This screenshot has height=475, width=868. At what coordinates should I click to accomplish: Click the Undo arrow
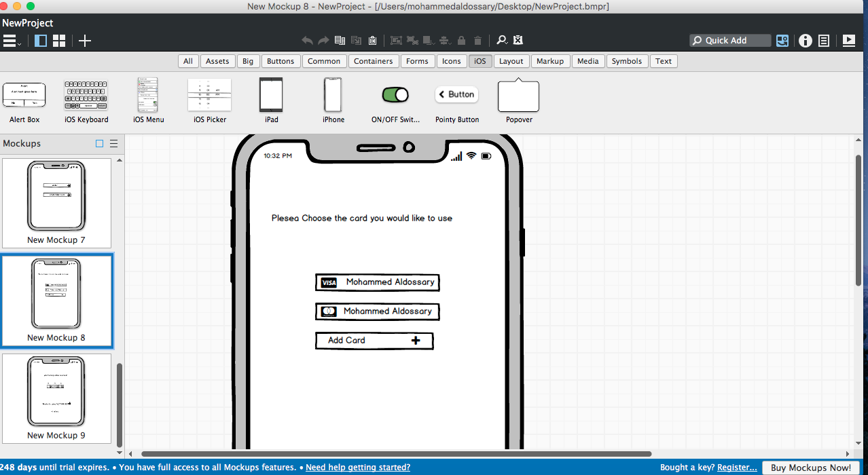308,41
